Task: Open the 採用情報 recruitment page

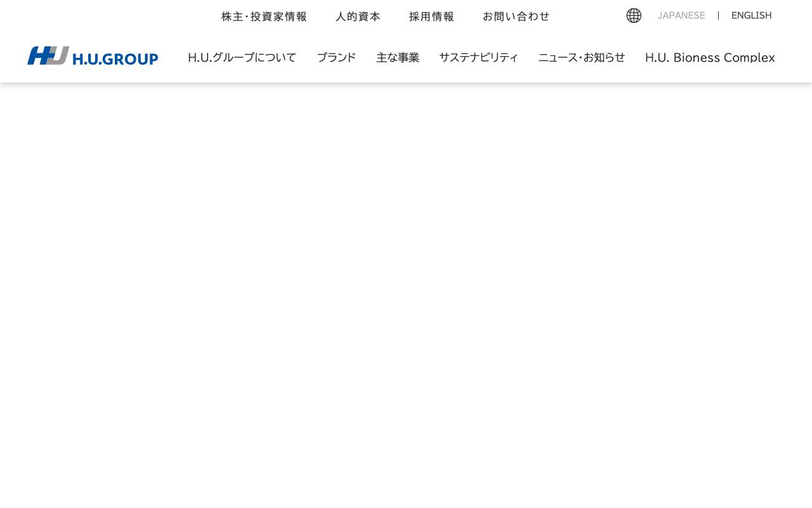Action: (431, 17)
